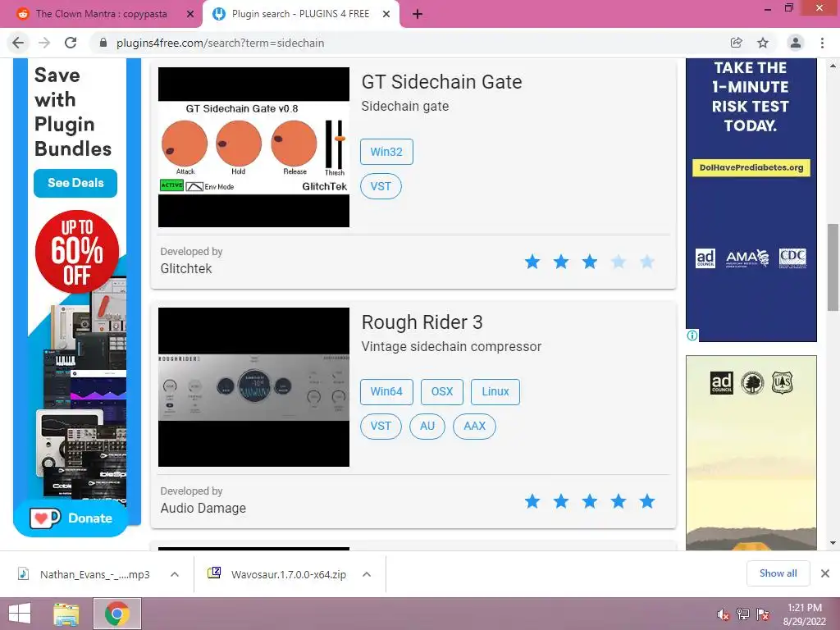Select the VST tag on Rough Rider 3
This screenshot has height=630, width=840.
pos(381,427)
